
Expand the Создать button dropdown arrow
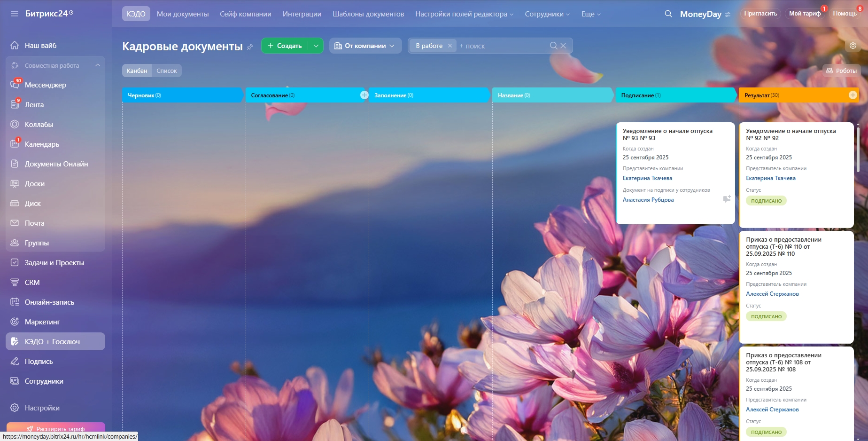[x=316, y=46]
